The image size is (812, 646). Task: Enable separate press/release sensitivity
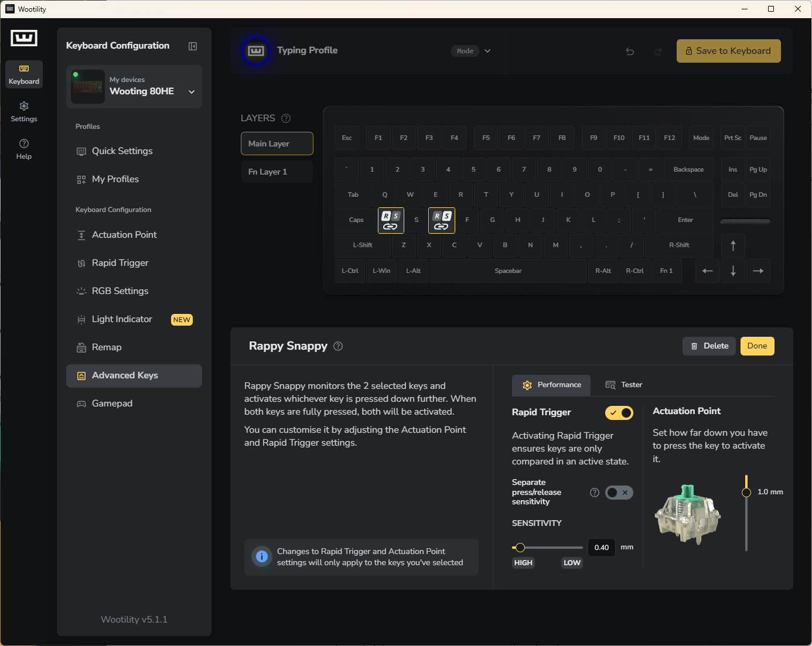coord(619,493)
